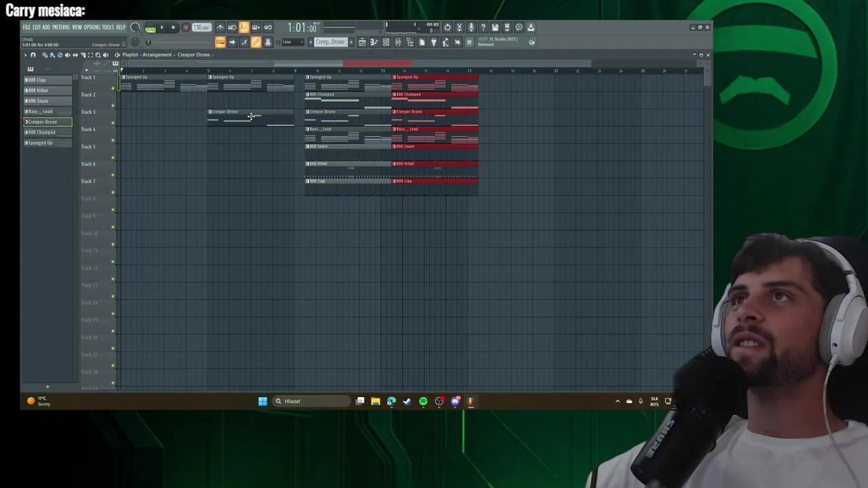Select the 808 Clap pattern in picker
This screenshot has height=488, width=868.
coord(47,80)
